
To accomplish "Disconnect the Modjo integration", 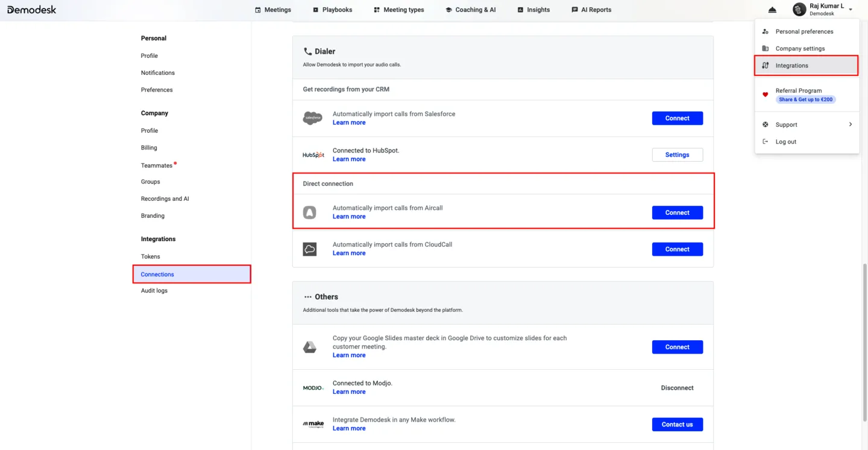I will pyautogui.click(x=677, y=388).
